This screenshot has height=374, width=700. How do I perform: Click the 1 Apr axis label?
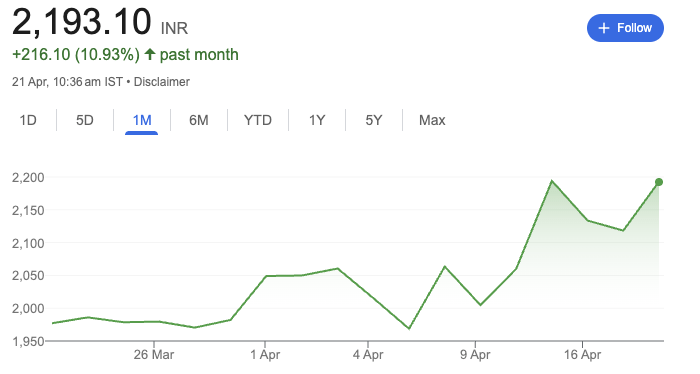pos(265,355)
